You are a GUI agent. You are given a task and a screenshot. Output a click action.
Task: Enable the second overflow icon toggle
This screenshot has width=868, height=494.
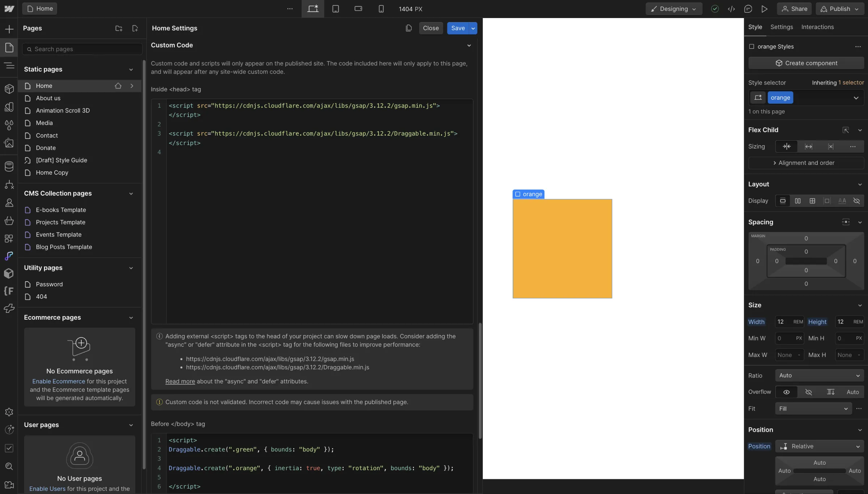tap(809, 392)
